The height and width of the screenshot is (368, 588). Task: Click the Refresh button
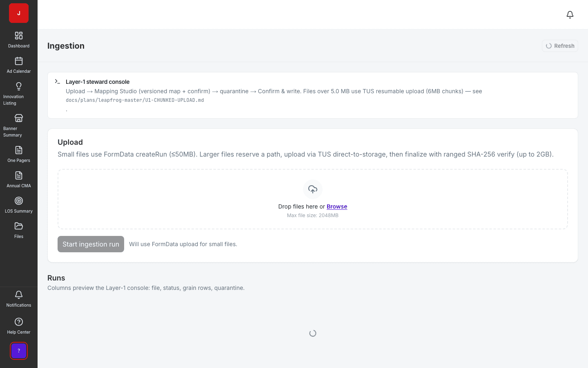coord(560,46)
